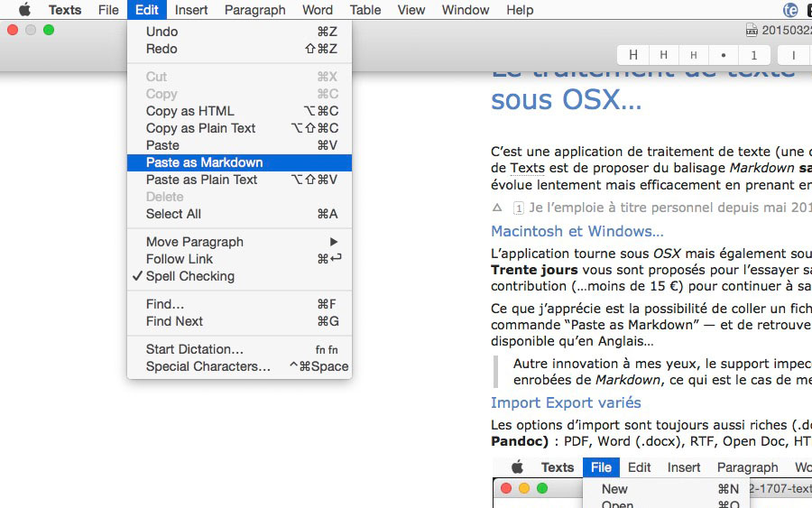Select Paste as Plain Text

[239, 180]
